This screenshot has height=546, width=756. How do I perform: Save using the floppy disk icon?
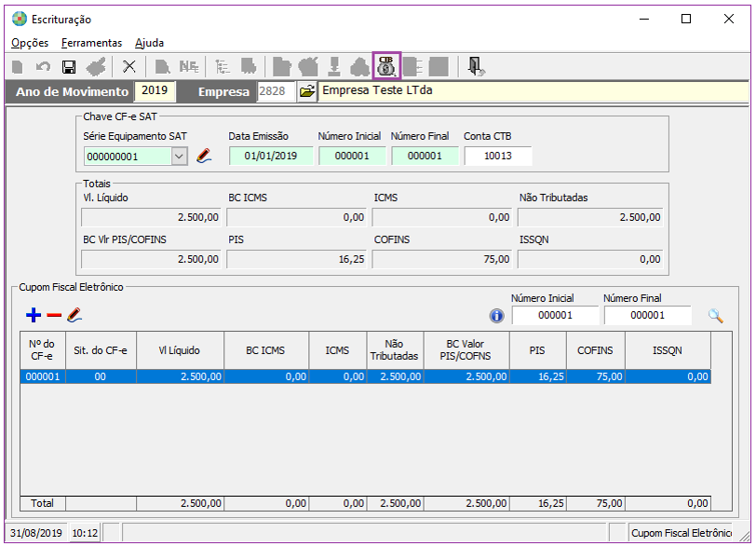69,66
